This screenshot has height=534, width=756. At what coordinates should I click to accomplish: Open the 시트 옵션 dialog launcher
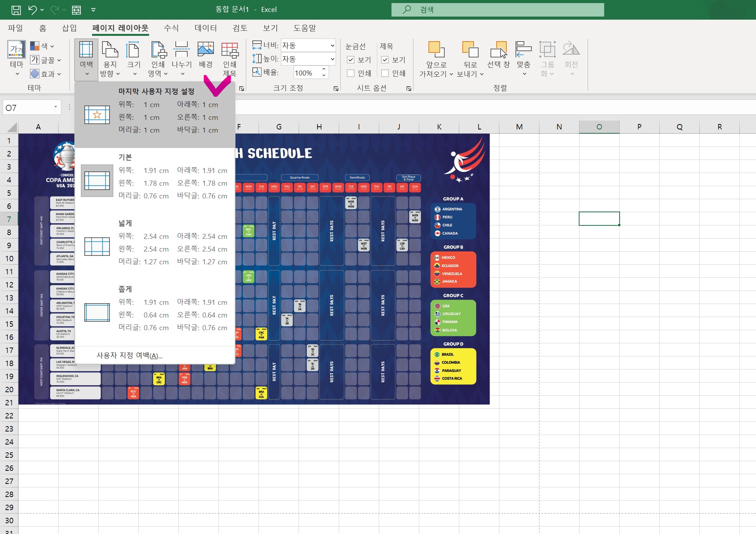pos(409,89)
